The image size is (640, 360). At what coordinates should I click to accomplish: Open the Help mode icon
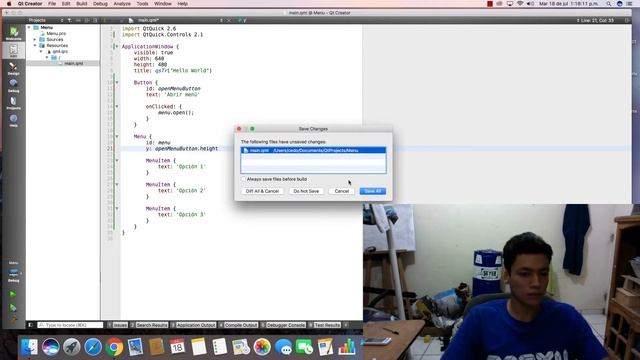pyautogui.click(x=13, y=120)
